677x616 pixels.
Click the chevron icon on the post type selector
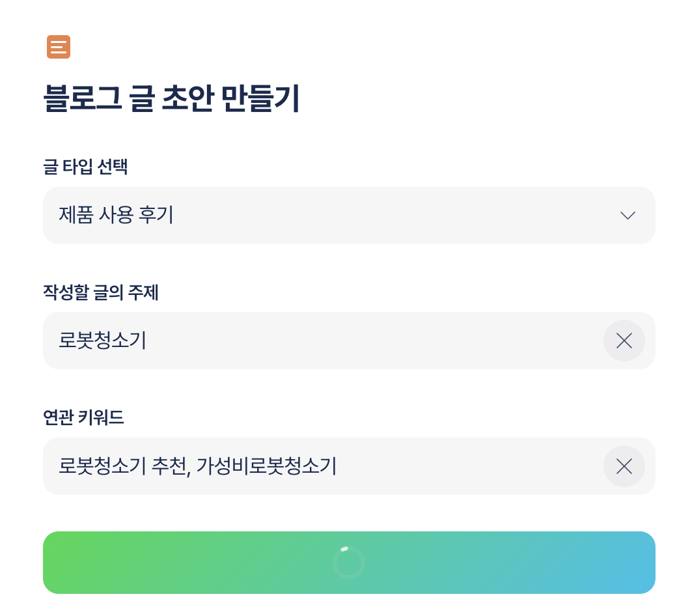tap(627, 216)
